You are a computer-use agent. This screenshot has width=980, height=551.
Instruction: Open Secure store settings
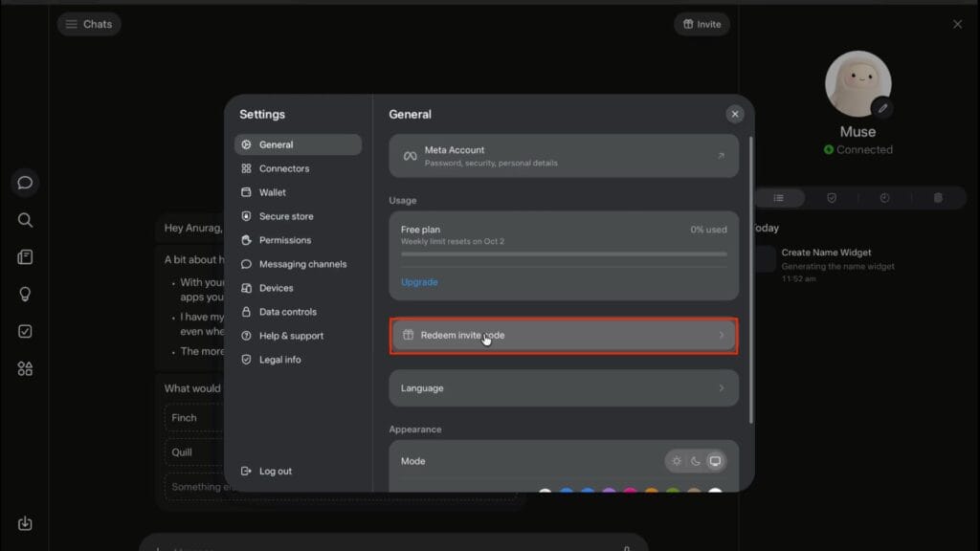coord(299,216)
